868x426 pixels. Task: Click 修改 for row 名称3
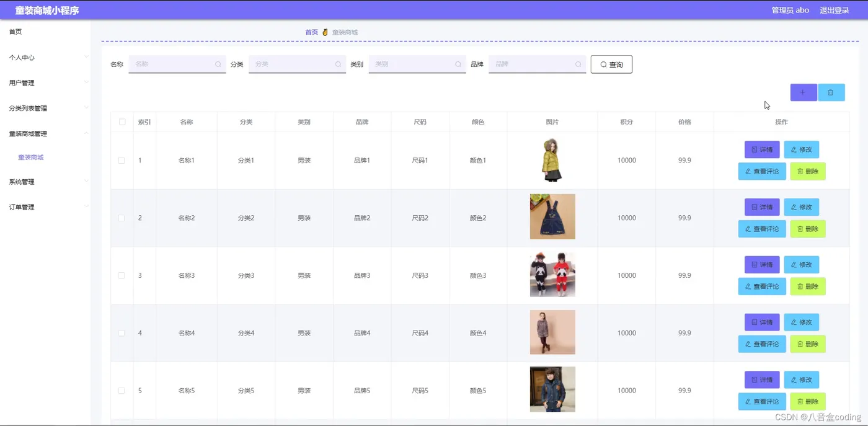click(802, 265)
